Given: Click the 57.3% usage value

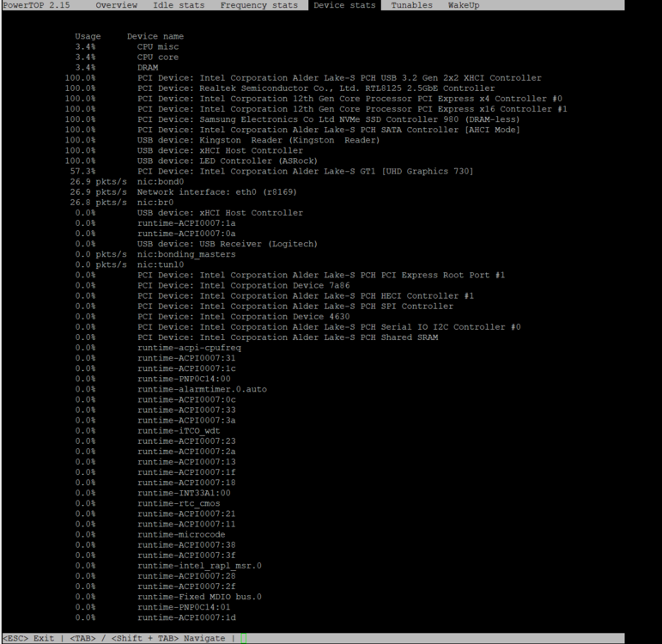Looking at the screenshot, I should pyautogui.click(x=82, y=172).
